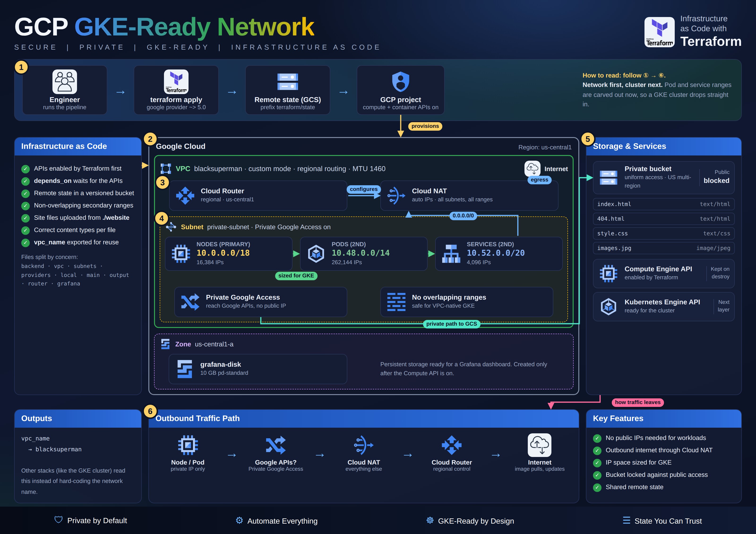
Task: Click the blue configures label
Action: 364,189
